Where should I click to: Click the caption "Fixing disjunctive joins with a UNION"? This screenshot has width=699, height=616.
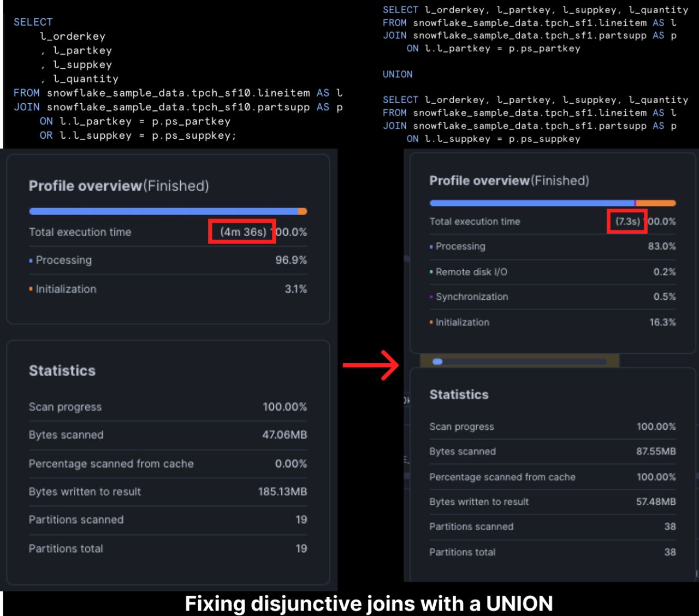[369, 603]
